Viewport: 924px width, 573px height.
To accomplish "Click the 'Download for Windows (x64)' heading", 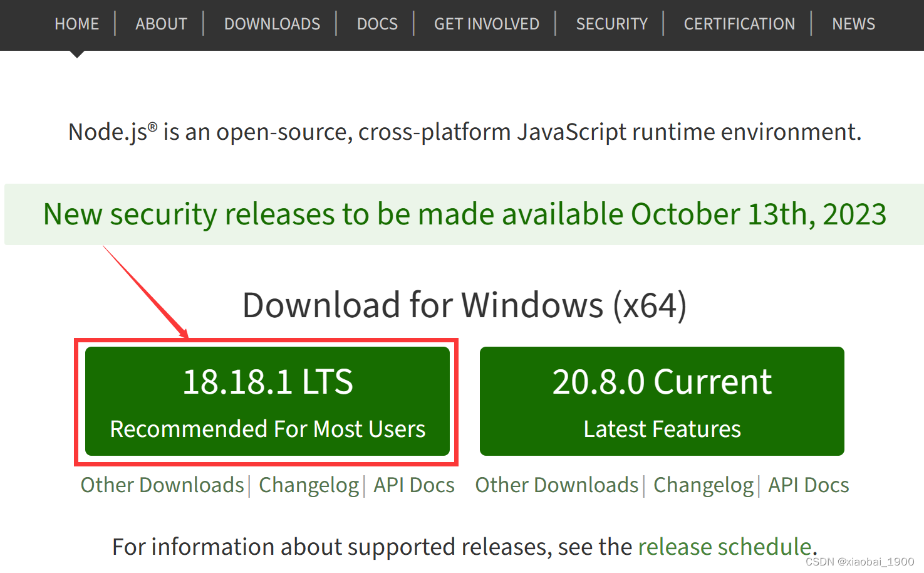I will (464, 305).
